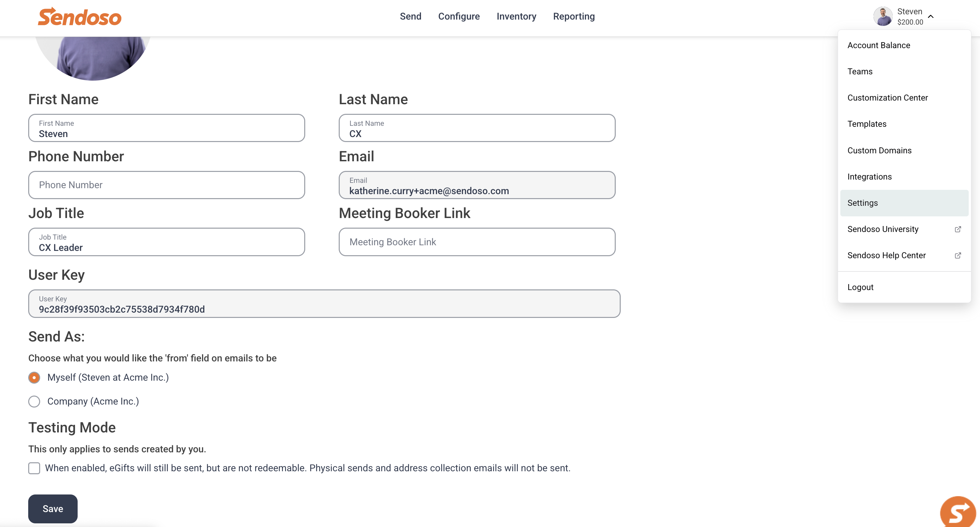Enable the Testing Mode checkbox

pyautogui.click(x=34, y=468)
